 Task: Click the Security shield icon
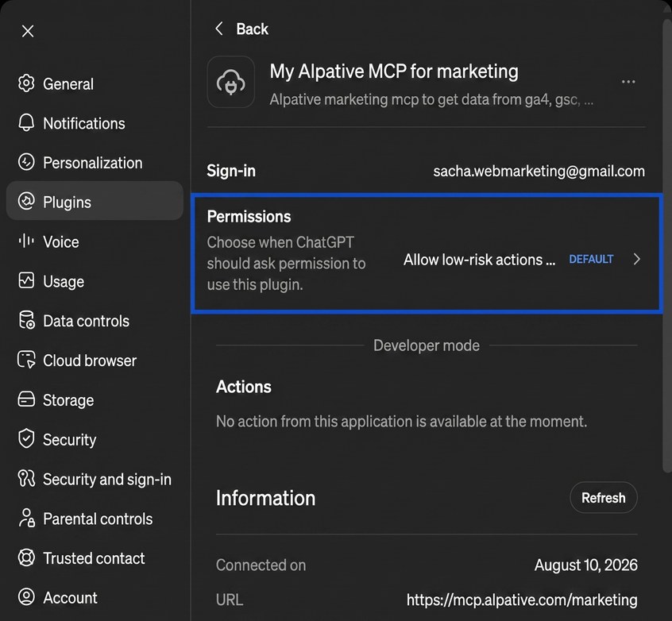(26, 438)
